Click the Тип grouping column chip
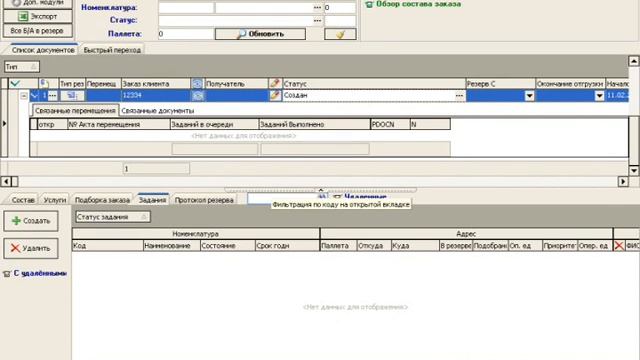 [x=22, y=67]
